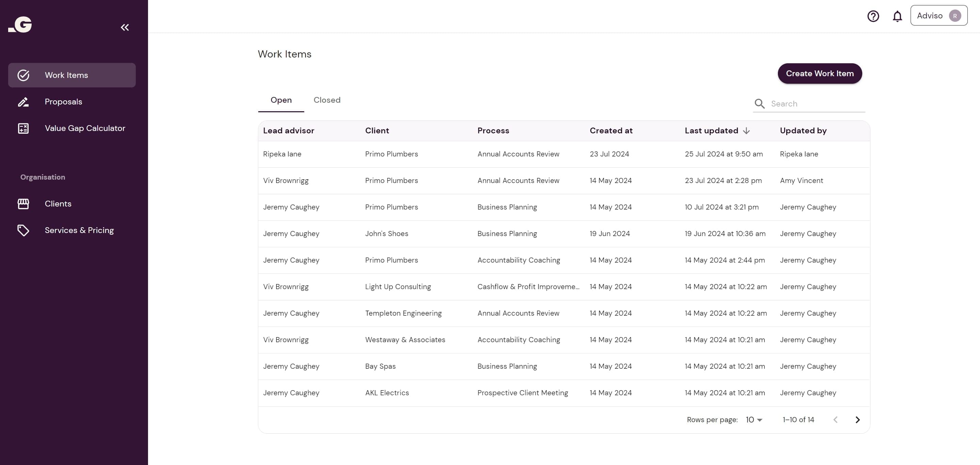Click 23 Jul 2024 created date
Viewport: 980px width, 465px height.
tap(609, 154)
